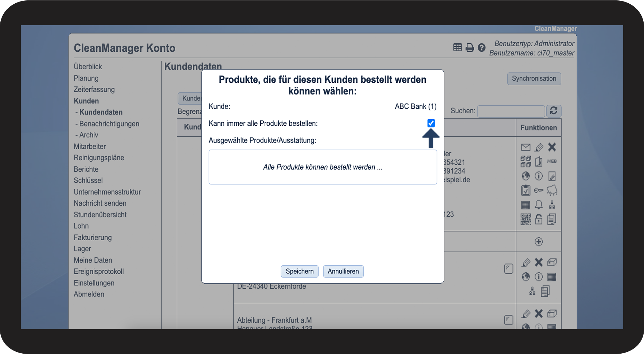
Task: Click the Suchen input field
Action: click(511, 111)
